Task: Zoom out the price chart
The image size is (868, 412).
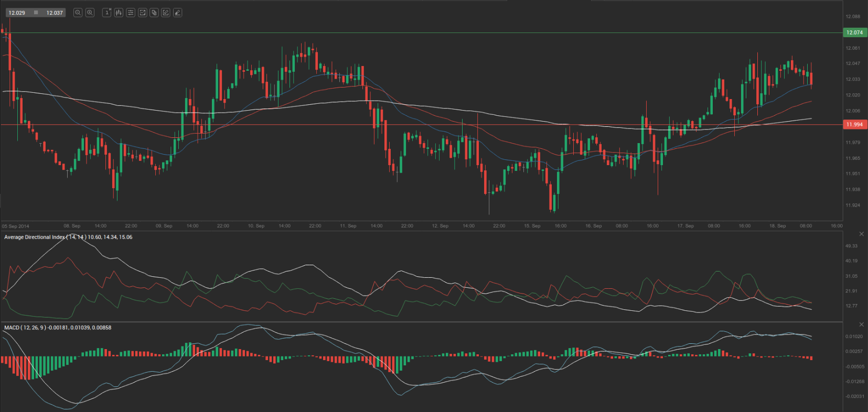Action: coord(78,13)
